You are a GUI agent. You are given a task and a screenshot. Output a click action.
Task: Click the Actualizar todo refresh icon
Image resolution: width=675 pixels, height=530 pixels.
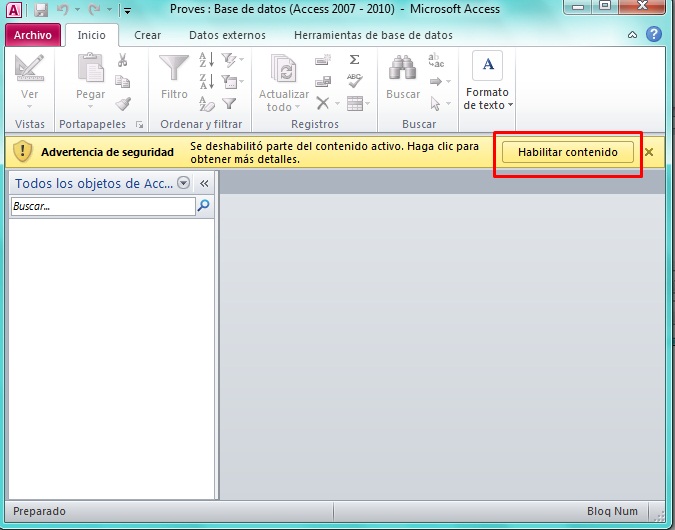tap(284, 68)
